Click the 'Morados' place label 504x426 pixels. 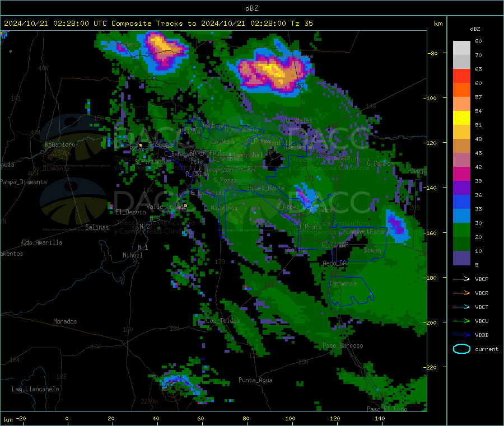click(x=65, y=321)
